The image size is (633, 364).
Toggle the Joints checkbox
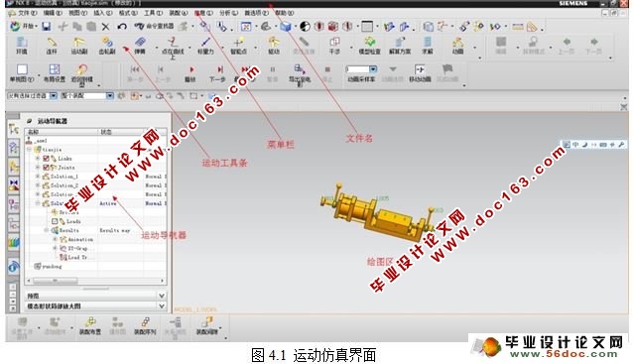46,167
